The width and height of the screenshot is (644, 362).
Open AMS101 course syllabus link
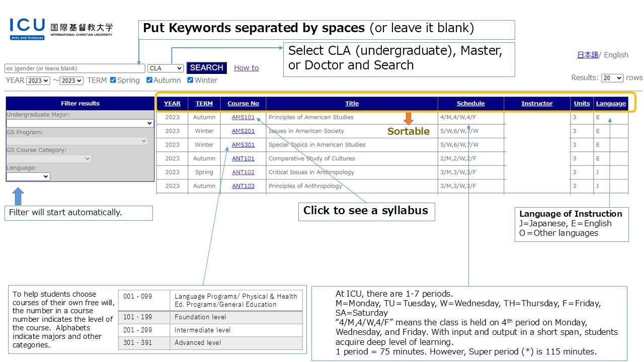[x=243, y=118]
